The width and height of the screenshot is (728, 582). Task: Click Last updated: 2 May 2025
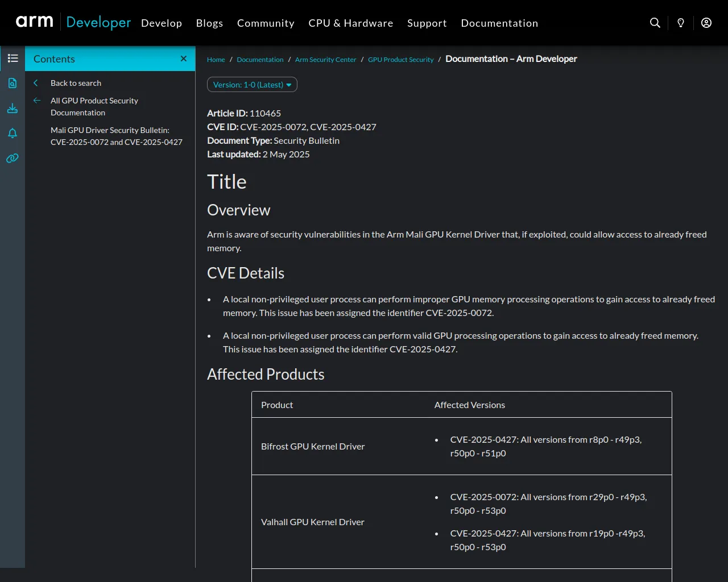(258, 154)
